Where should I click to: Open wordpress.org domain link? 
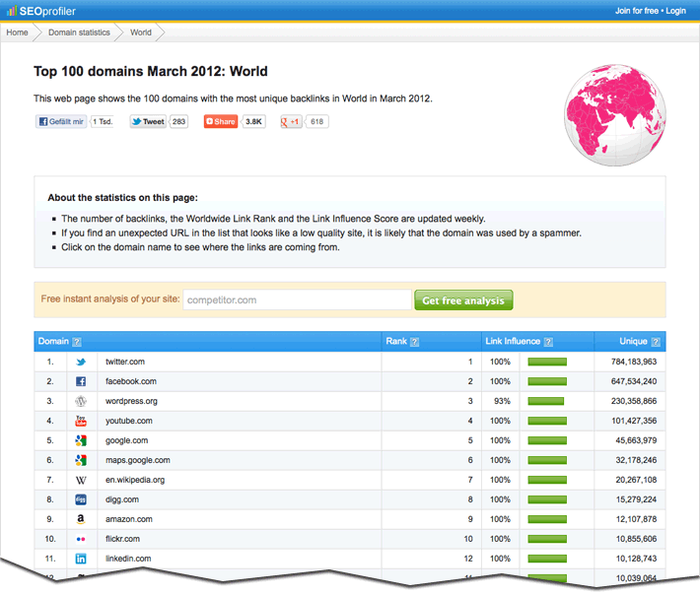(131, 401)
